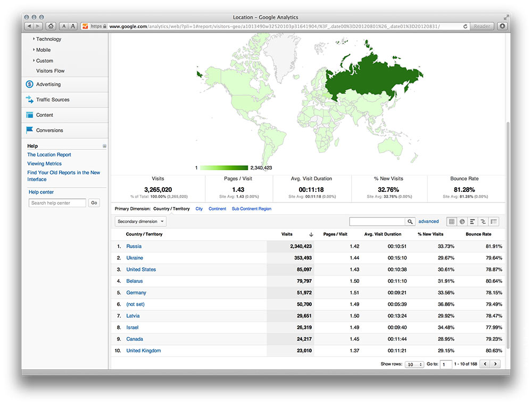Open Ukraine in the country table
Image resolution: width=532 pixels, height=405 pixels.
point(135,258)
